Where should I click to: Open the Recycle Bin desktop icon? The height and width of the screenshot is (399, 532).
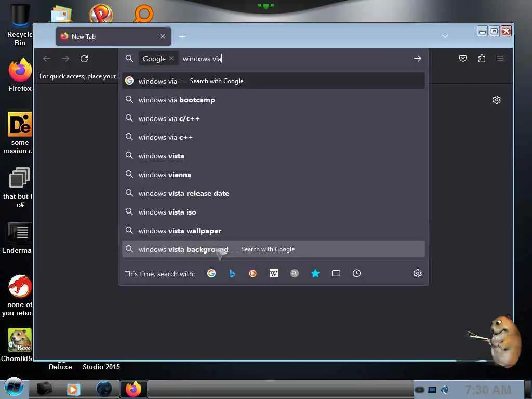pos(20,24)
